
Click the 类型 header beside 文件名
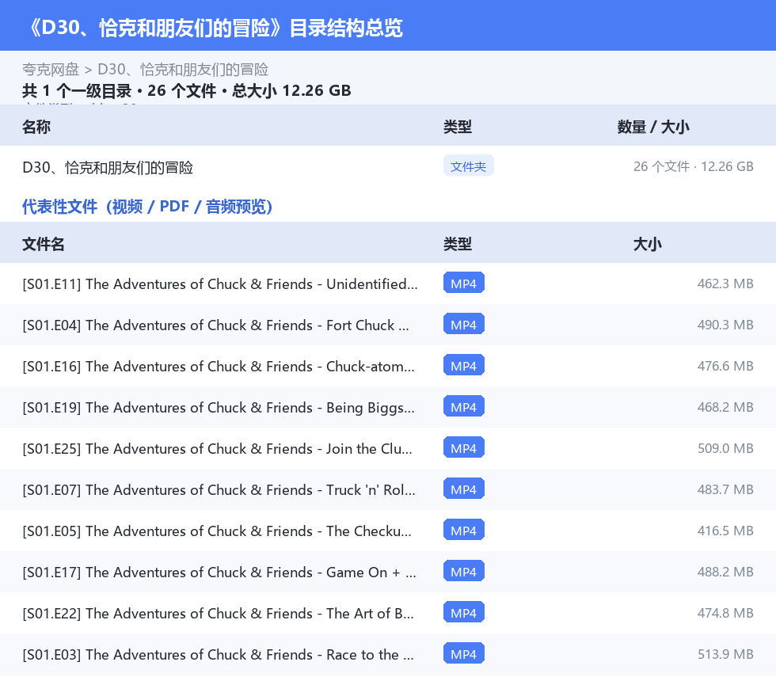point(458,244)
